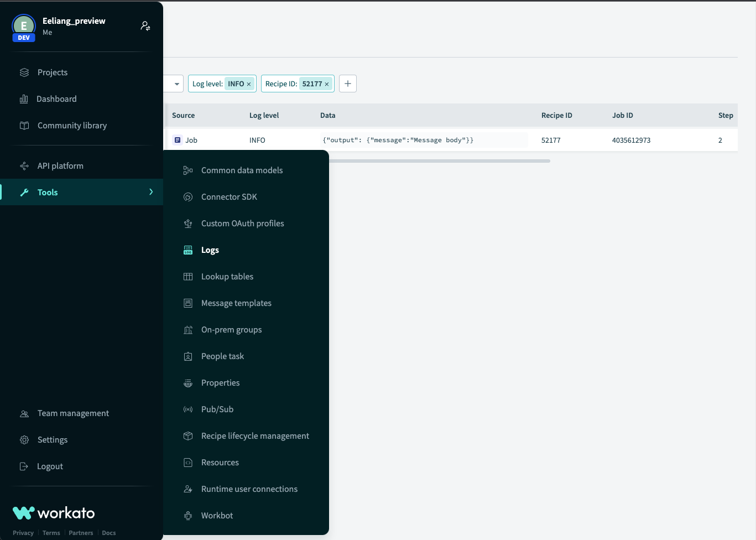This screenshot has height=540, width=756.
Task: Open Recipe lifecycle management menu item
Action: pos(255,436)
